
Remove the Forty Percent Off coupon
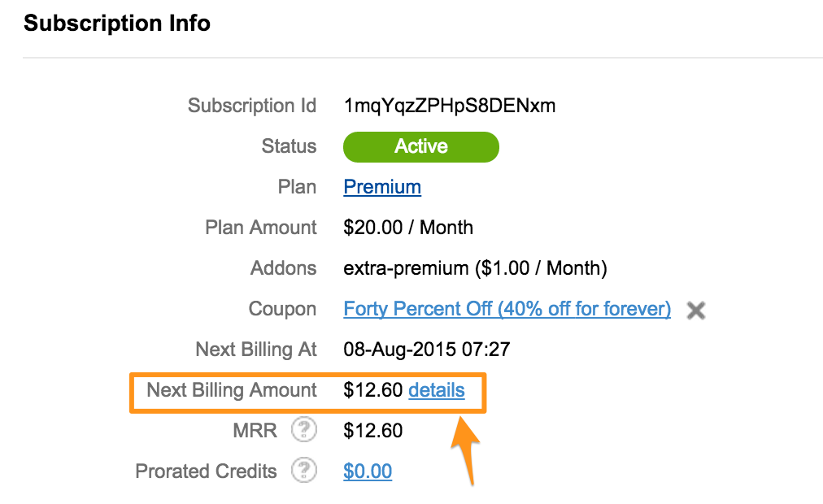(x=696, y=311)
